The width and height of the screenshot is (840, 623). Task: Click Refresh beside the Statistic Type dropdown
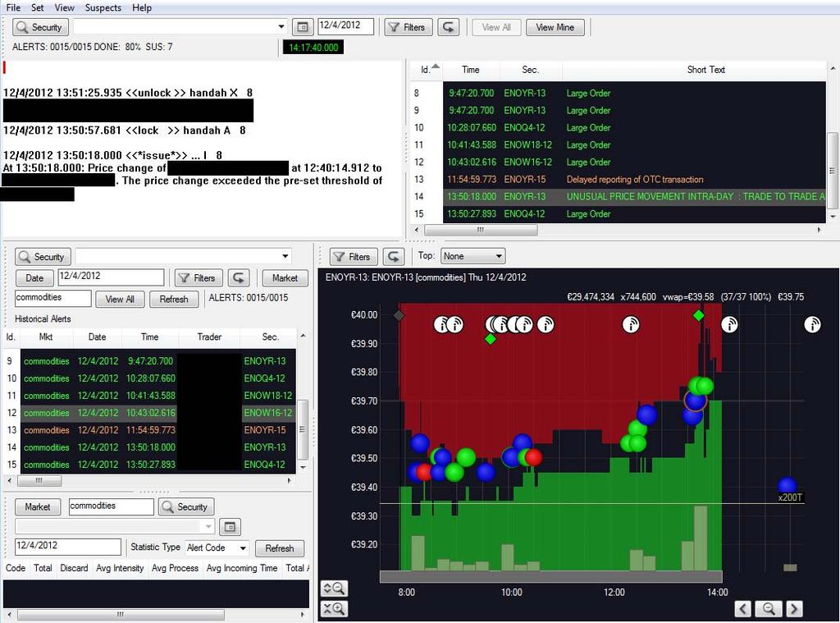280,548
